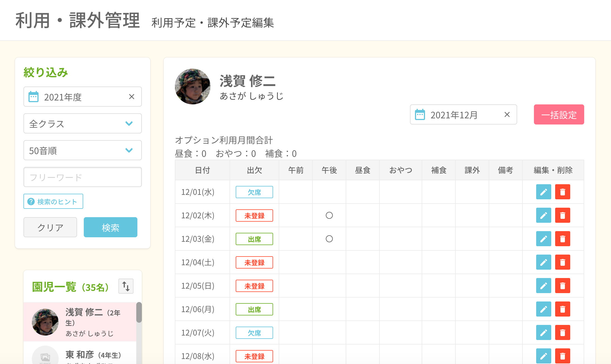
Task: Open the 2021年度 year picker
Action: click(83, 97)
